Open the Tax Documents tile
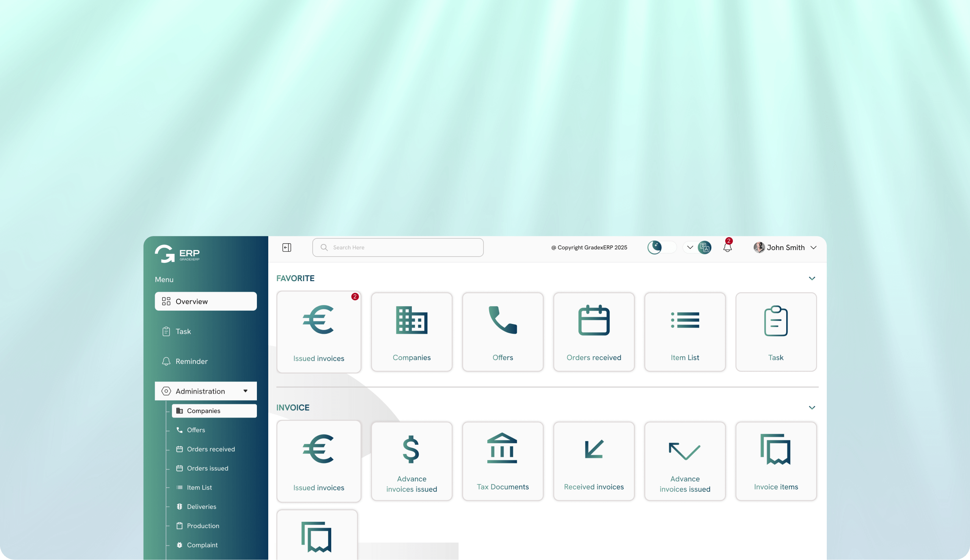The width and height of the screenshot is (970, 560). click(x=503, y=461)
